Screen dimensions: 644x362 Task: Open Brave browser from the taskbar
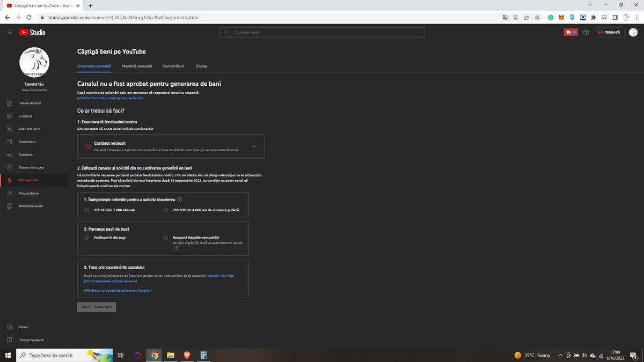[x=187, y=355]
